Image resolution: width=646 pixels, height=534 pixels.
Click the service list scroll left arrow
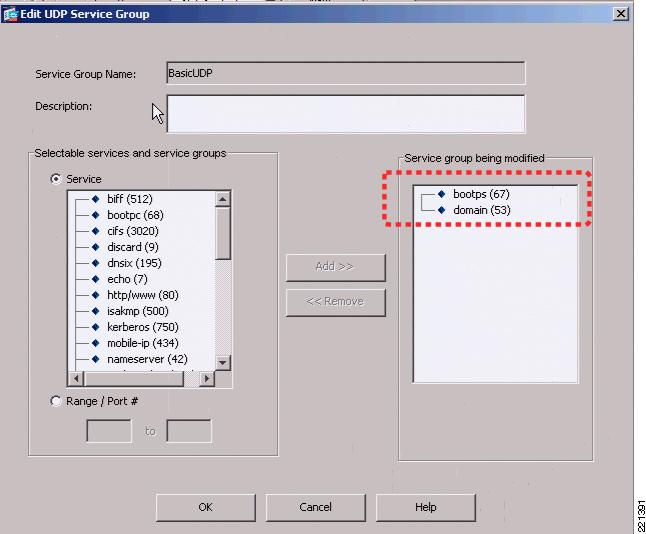tap(76, 378)
